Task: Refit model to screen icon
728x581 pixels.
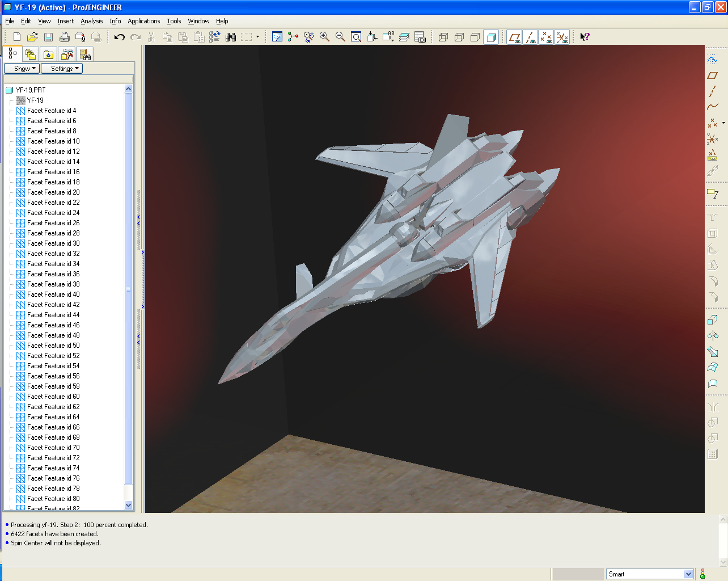Action: (356, 37)
